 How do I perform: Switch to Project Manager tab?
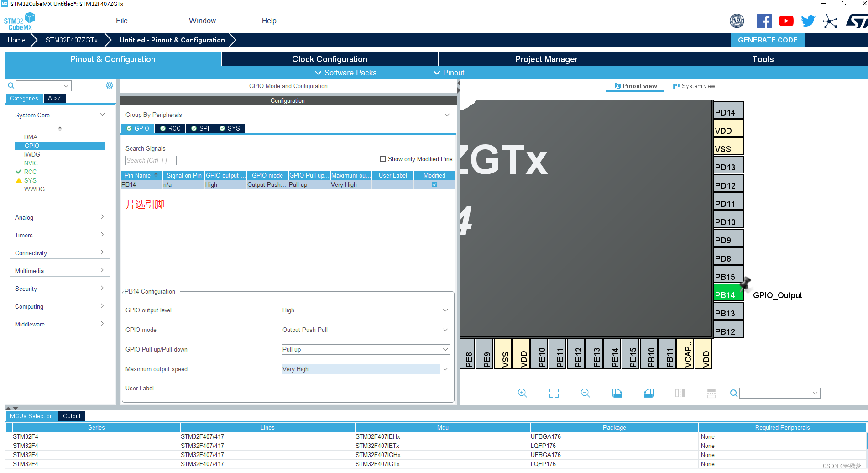click(x=546, y=59)
